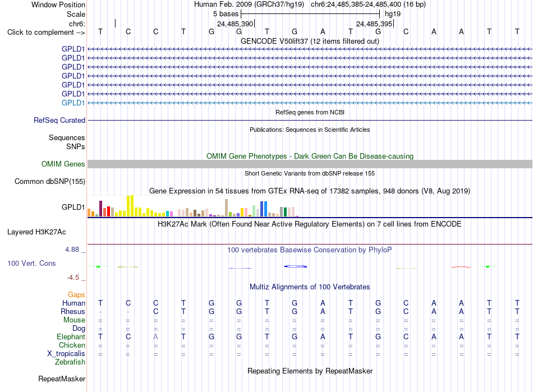Click the Layered H3K27Ac label
This screenshot has width=533, height=392.
(x=36, y=232)
